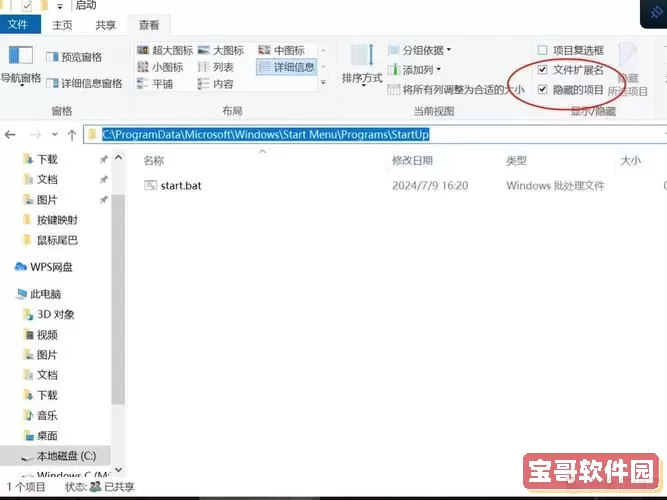Sort by the 修改日期 column header
The height and width of the screenshot is (500, 667).
[412, 160]
